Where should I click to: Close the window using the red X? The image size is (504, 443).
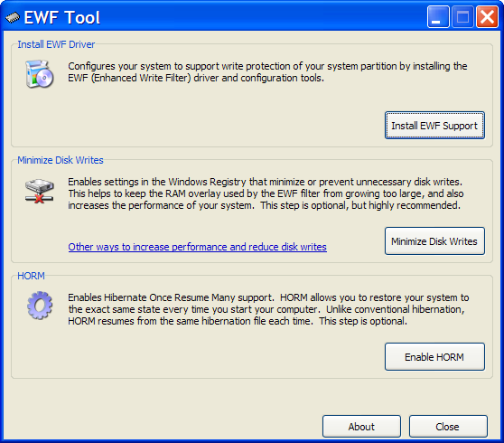pos(487,16)
